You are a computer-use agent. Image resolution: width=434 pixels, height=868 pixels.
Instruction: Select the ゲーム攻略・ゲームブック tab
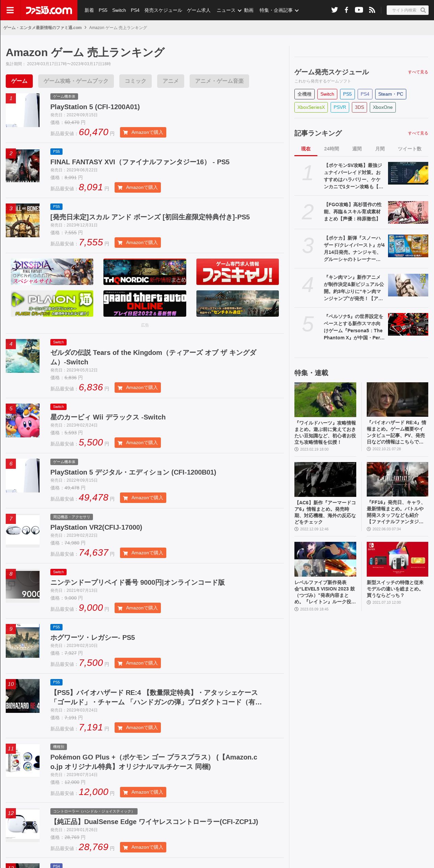pos(76,81)
